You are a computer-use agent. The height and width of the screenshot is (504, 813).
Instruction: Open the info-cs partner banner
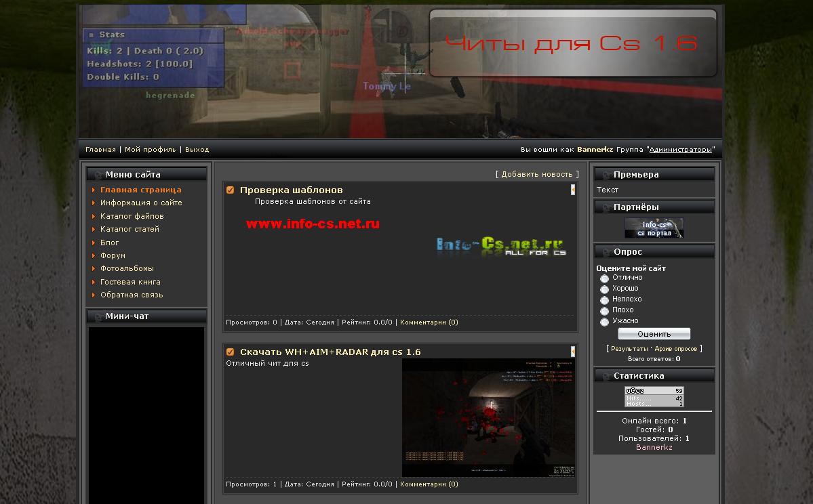[x=654, y=228]
